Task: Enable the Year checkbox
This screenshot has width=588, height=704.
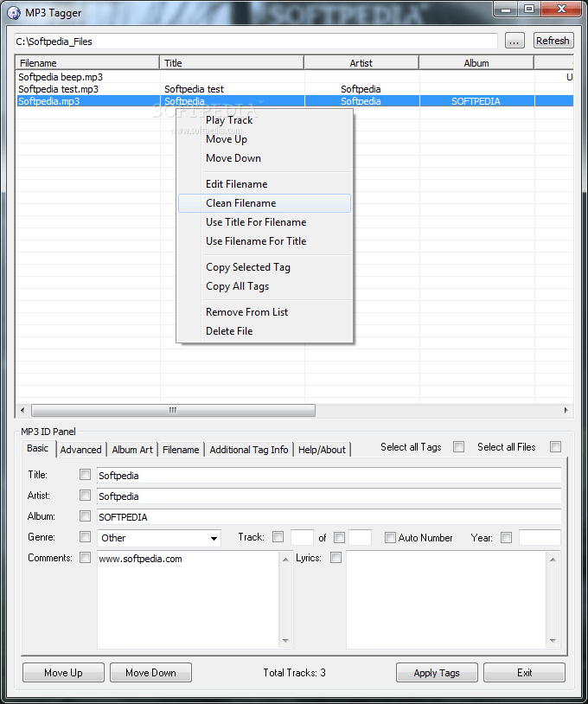Action: coord(507,537)
